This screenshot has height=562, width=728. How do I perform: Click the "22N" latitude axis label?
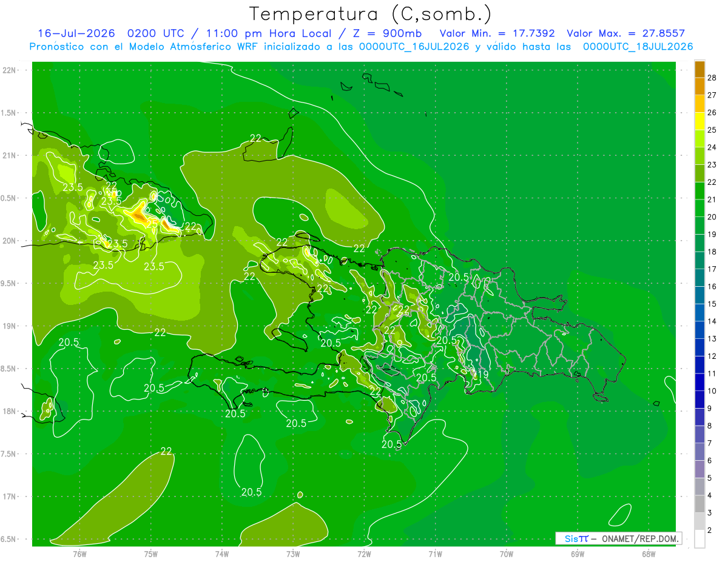pos(8,70)
